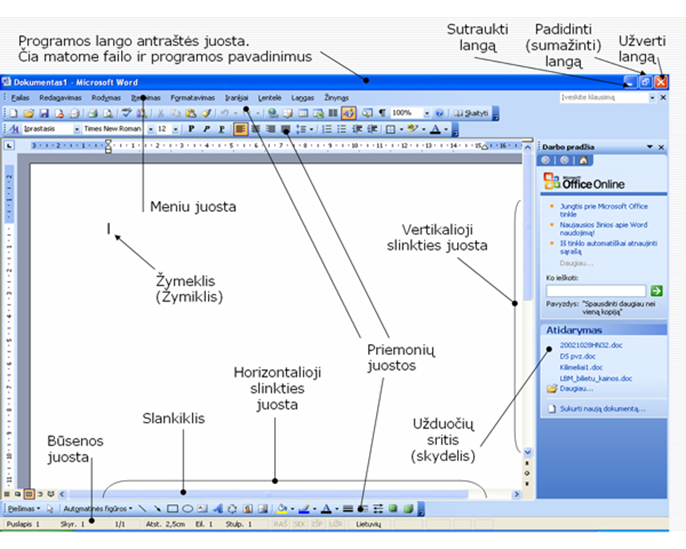Expand the font color dropdown arrow in Formatting toolbar
This screenshot has width=686, height=549.
[446, 129]
